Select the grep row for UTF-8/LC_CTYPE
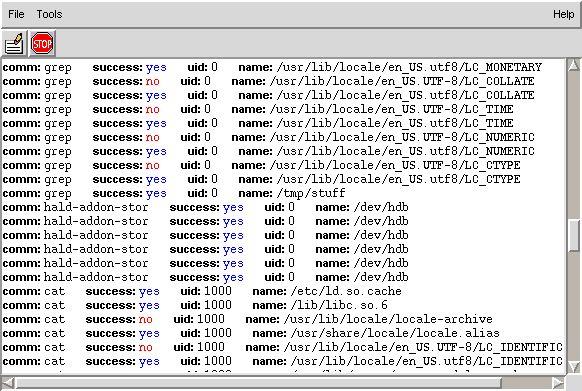Viewport: 582px width, 391px height. click(262, 165)
